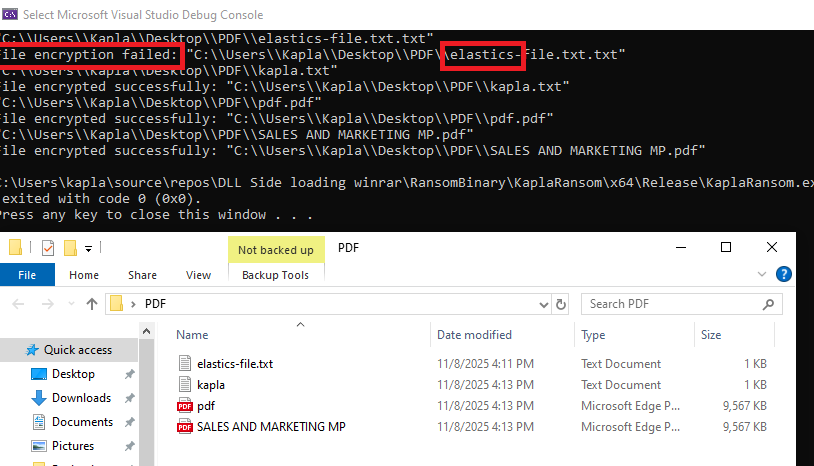814x466 pixels.
Task: Expand the ribbon with the chevron
Action: (764, 275)
